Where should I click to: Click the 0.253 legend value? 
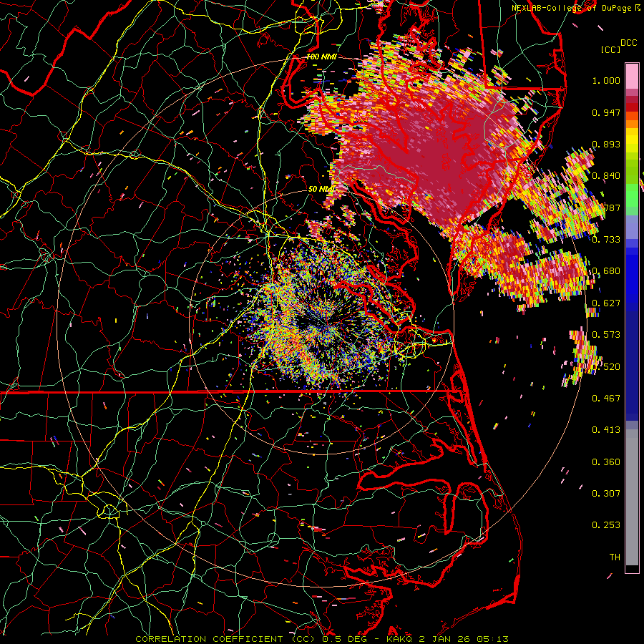coord(606,525)
